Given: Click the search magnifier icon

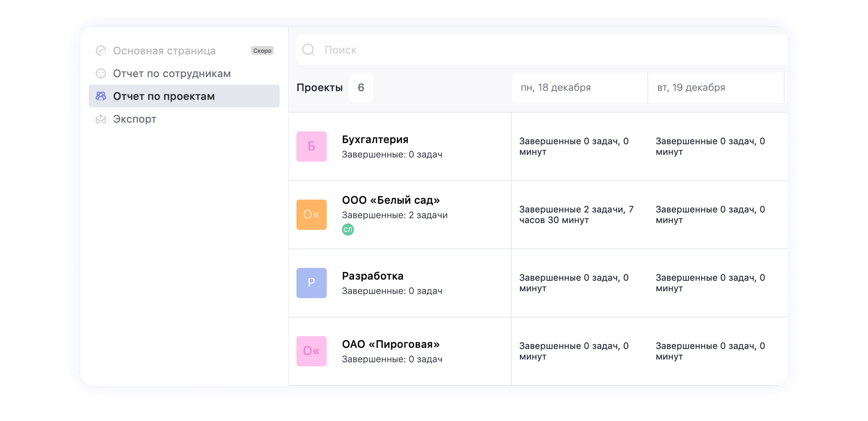Looking at the screenshot, I should click(x=308, y=50).
